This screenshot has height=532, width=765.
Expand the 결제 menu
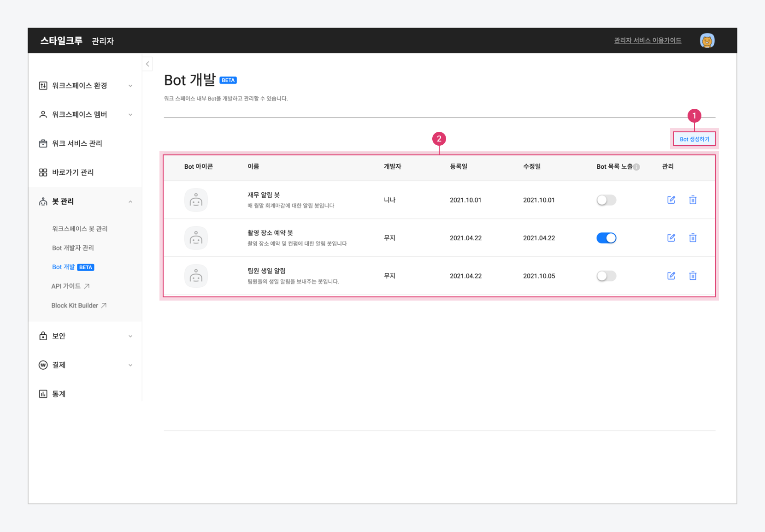[x=130, y=365]
